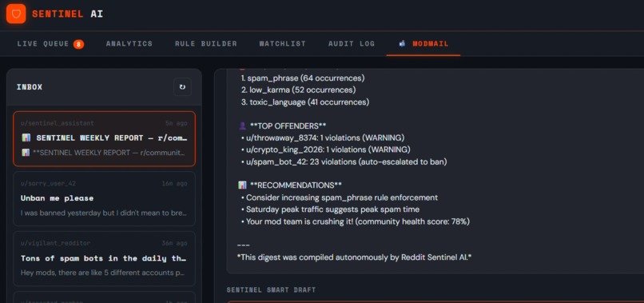Click sender u/sentinel_assistant in inbox
644x303 pixels.
pos(57,123)
